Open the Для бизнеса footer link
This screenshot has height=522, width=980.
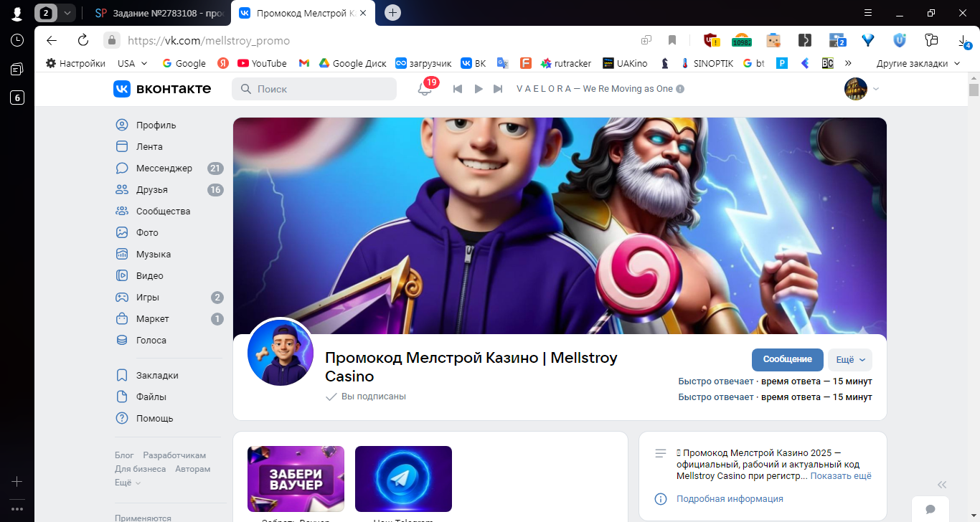(140, 469)
